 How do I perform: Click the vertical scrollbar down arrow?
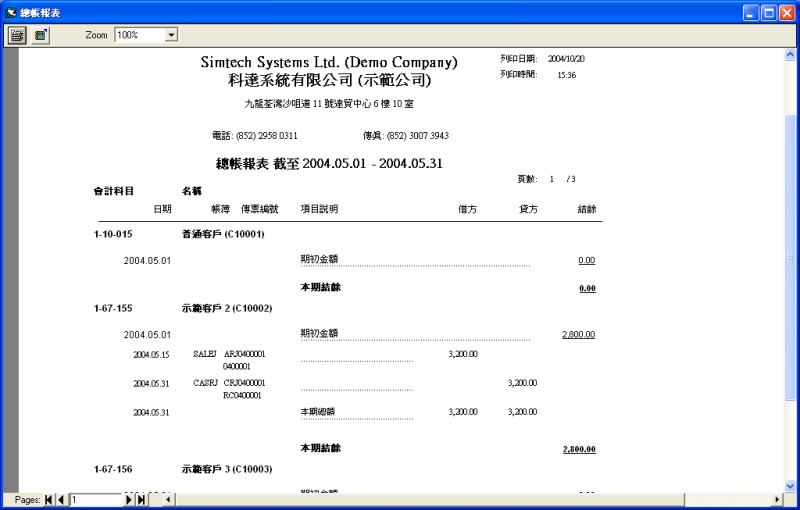pyautogui.click(x=790, y=487)
